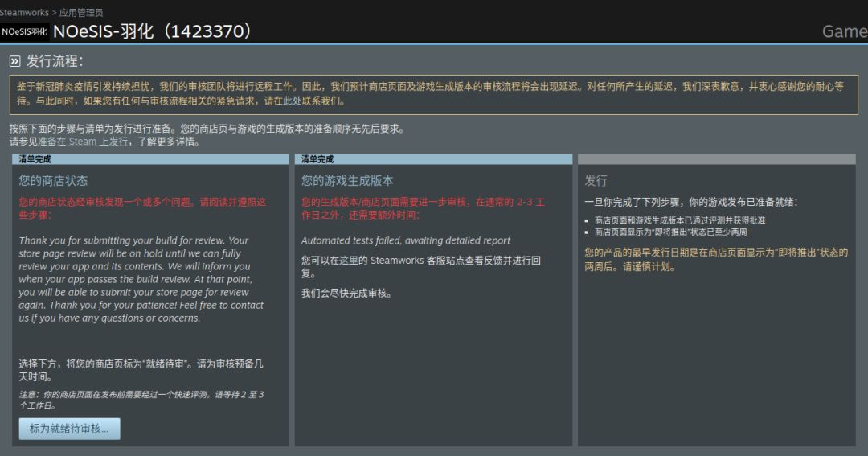Open 准备在 Steam 上发行 documentation link
Viewport: 868px width, 456px height.
coord(83,142)
